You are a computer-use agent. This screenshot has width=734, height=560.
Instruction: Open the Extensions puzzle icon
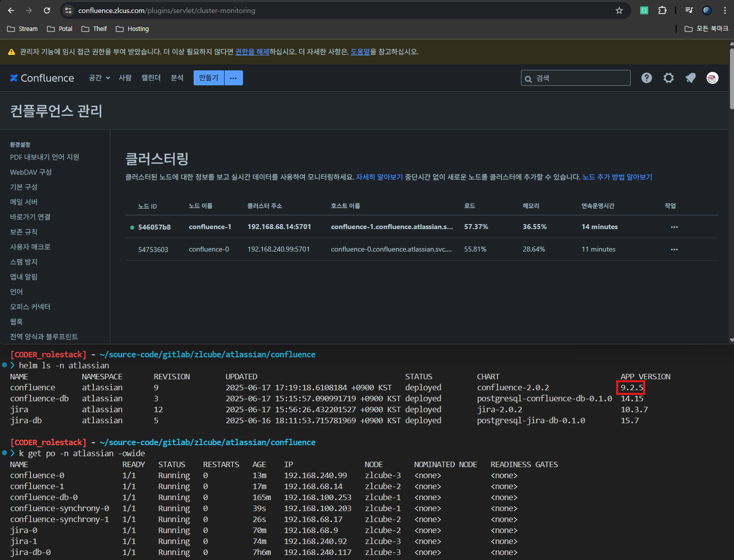pyautogui.click(x=662, y=10)
